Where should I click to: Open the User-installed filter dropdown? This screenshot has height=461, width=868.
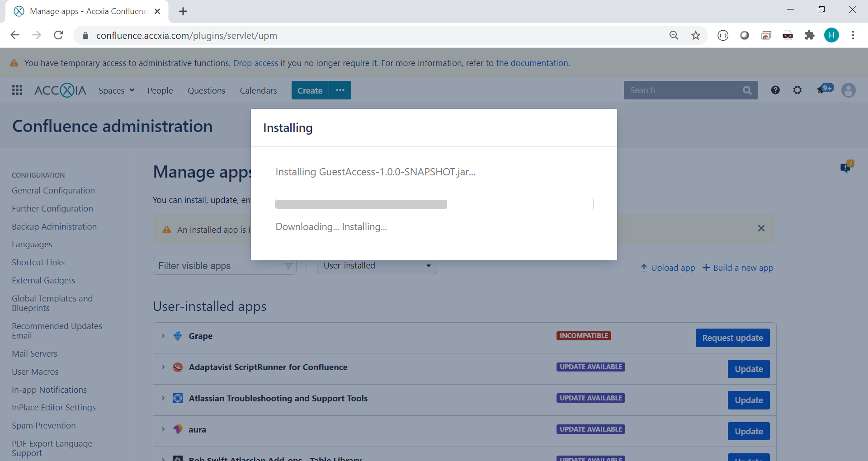[x=377, y=266]
